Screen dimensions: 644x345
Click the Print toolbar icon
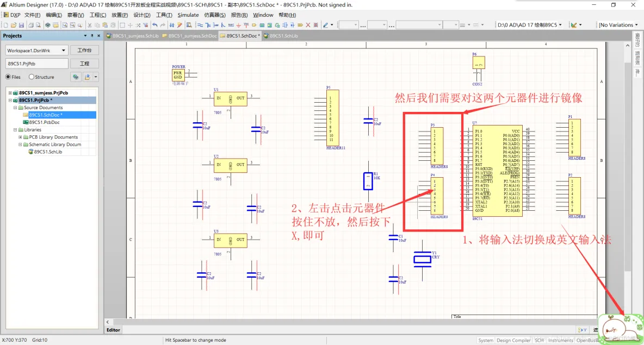click(x=31, y=25)
